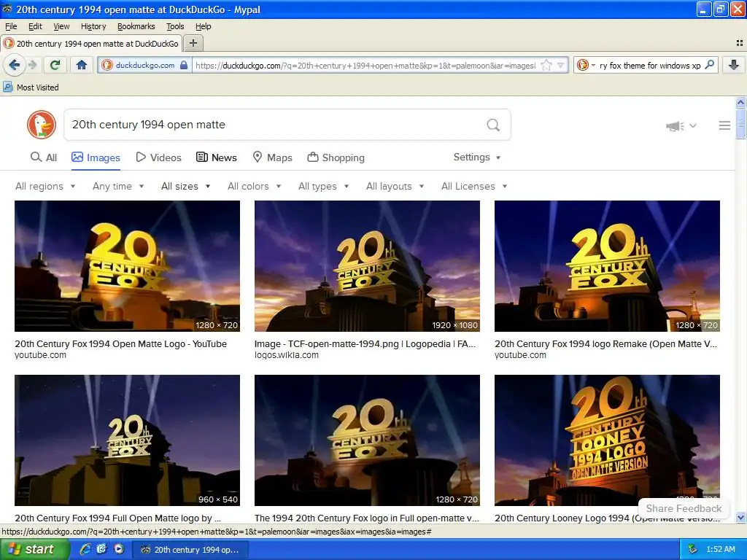
Task: Open the All colors dropdown
Action: tap(255, 186)
